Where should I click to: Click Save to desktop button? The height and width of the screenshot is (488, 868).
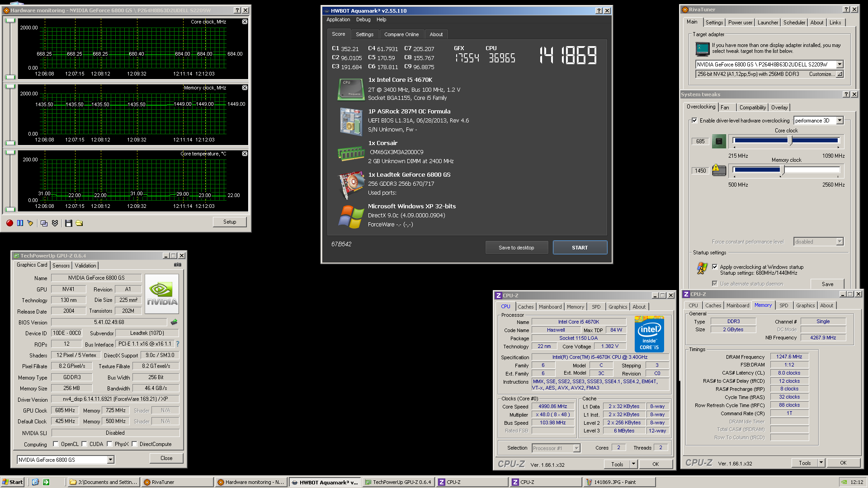point(516,248)
